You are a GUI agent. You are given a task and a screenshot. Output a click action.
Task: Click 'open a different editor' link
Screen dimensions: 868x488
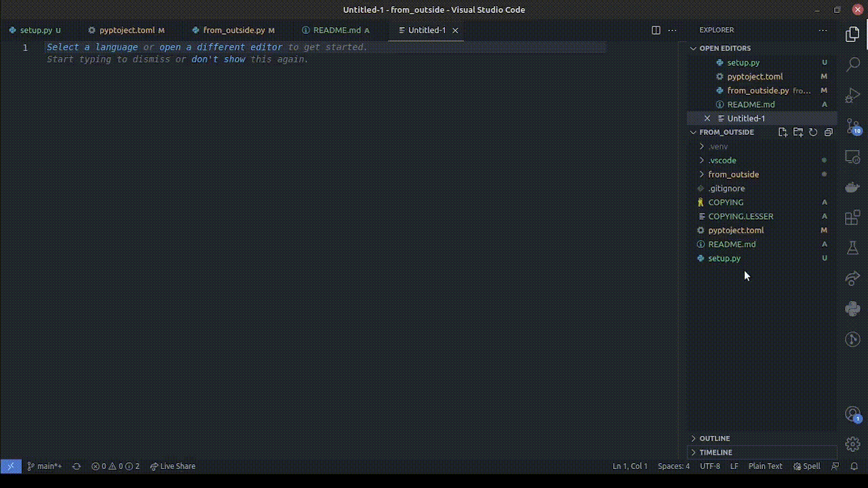(x=220, y=47)
